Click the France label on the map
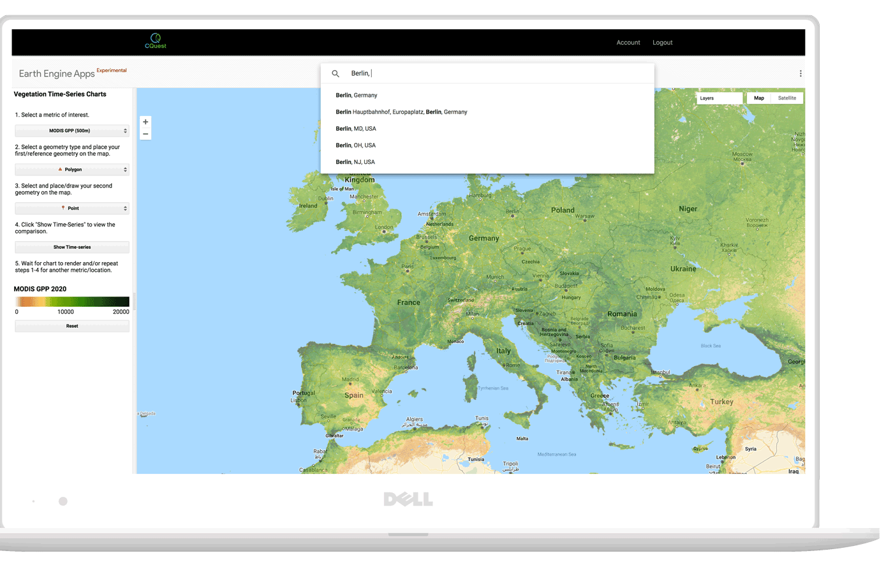The width and height of the screenshot is (893, 588). click(x=409, y=303)
